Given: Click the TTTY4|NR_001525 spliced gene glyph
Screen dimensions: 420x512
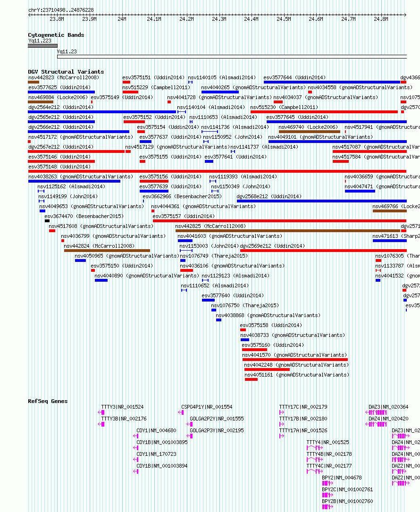Looking at the screenshot, I should (314, 448).
